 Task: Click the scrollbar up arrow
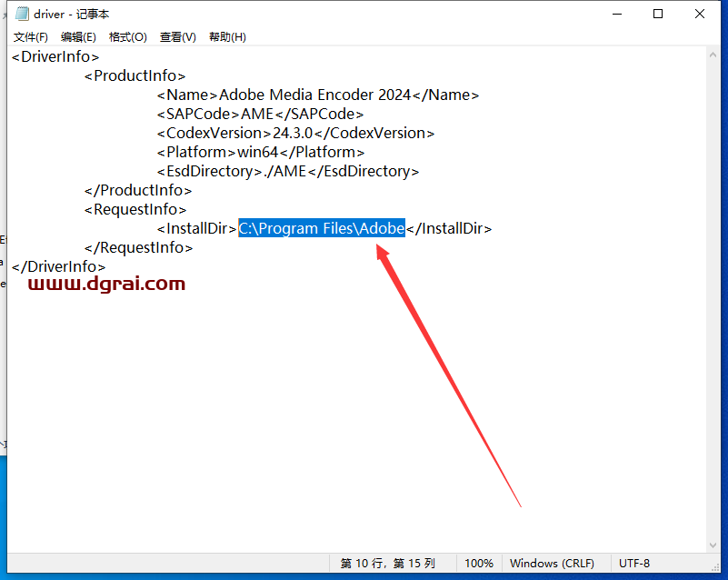713,55
